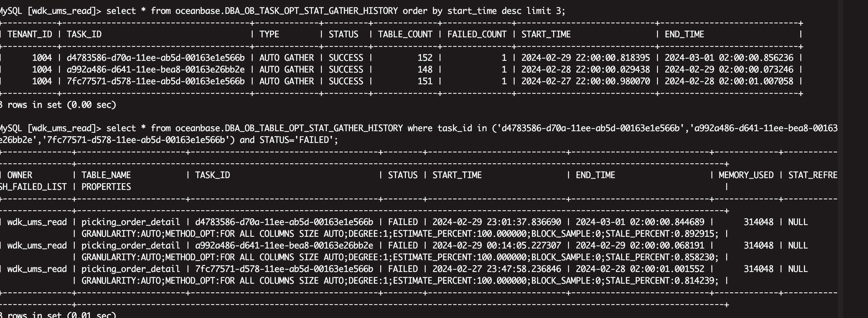
Task: Click the TABLE_COUNT column header
Action: click(405, 34)
